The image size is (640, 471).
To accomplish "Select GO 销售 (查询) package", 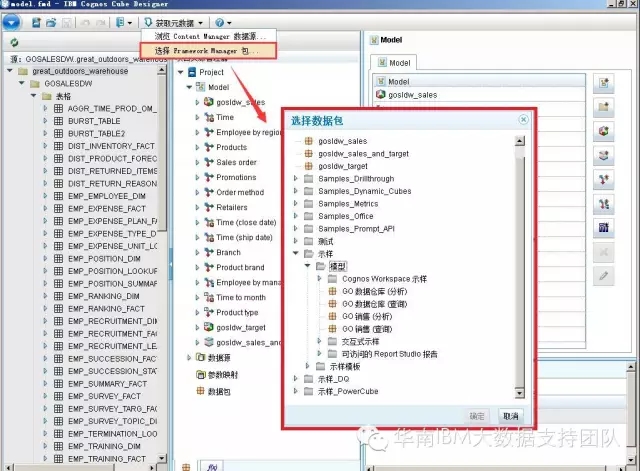I will coord(367,329).
